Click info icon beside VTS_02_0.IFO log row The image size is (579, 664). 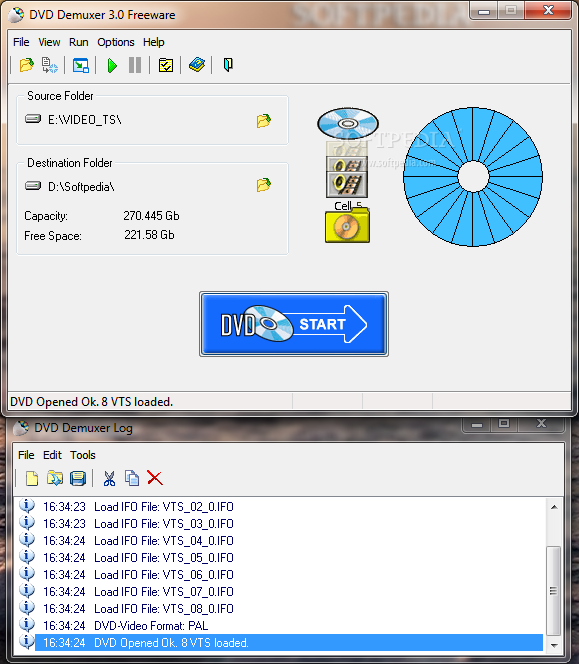27,506
